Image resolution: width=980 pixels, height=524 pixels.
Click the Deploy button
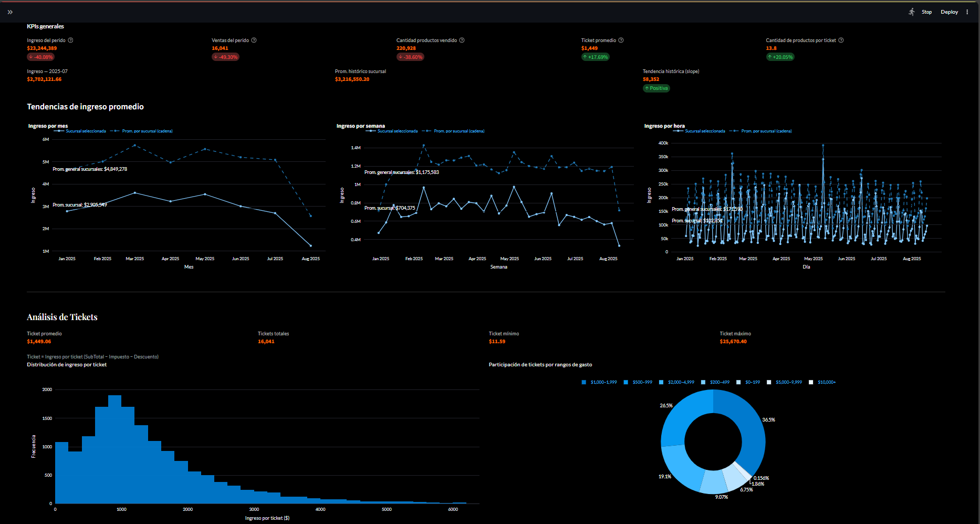click(x=949, y=12)
